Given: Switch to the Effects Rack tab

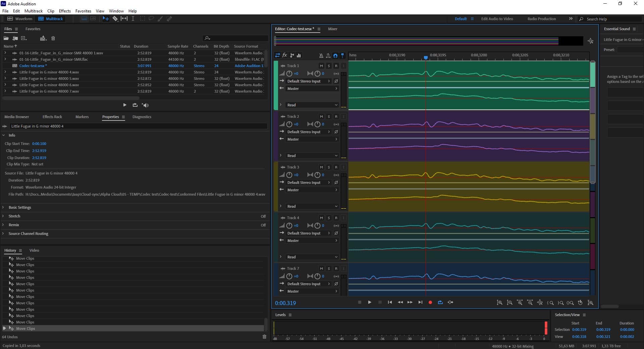Looking at the screenshot, I should click(x=52, y=117).
